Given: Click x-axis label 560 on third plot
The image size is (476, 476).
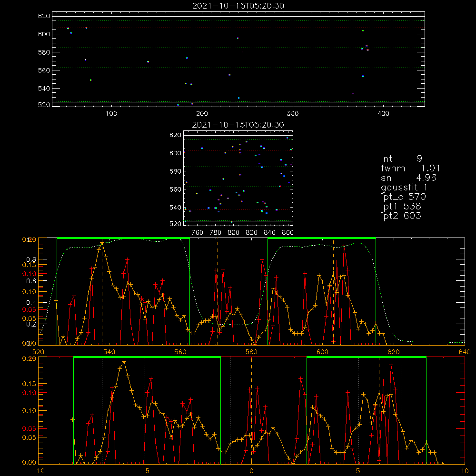Looking at the screenshot, I should [180, 352].
